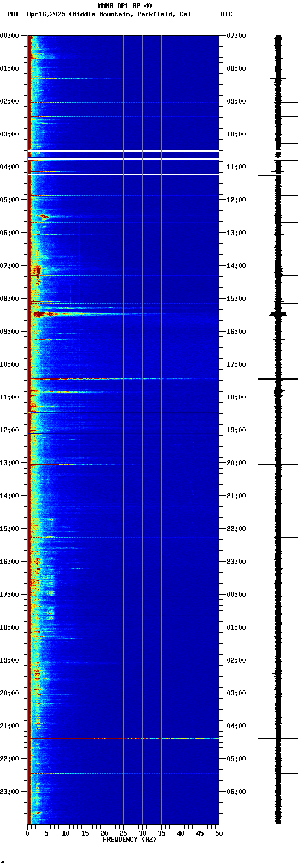302x868 pixels.
Task: Click the 00:00 UTC time label
Action: click(236, 595)
